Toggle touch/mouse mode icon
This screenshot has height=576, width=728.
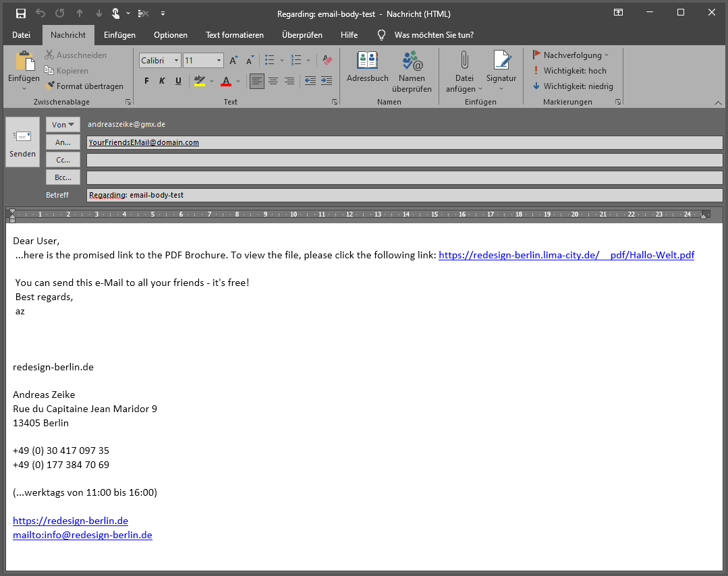[x=115, y=13]
